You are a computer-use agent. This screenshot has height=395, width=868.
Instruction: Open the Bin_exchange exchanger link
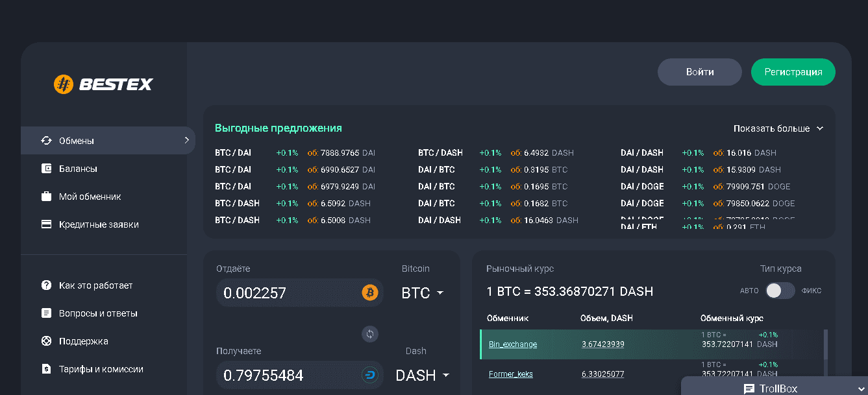point(513,344)
